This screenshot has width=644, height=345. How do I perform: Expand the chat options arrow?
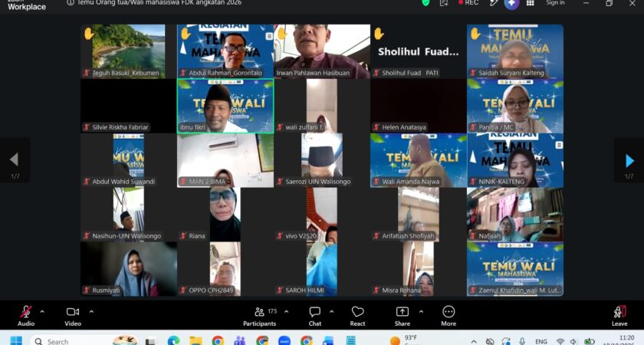point(331,312)
